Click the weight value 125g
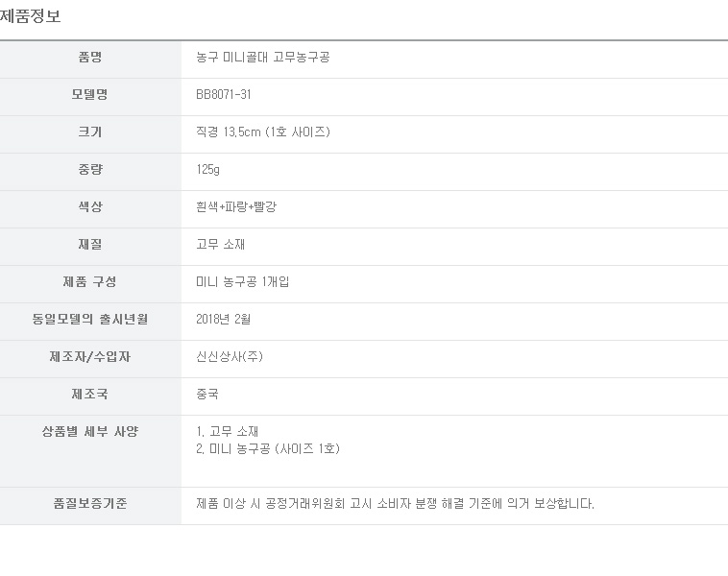 (x=207, y=169)
